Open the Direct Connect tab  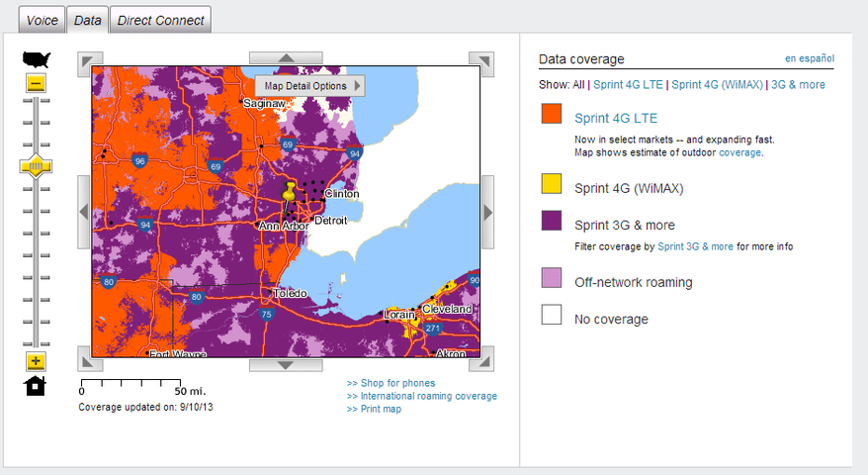[x=160, y=21]
